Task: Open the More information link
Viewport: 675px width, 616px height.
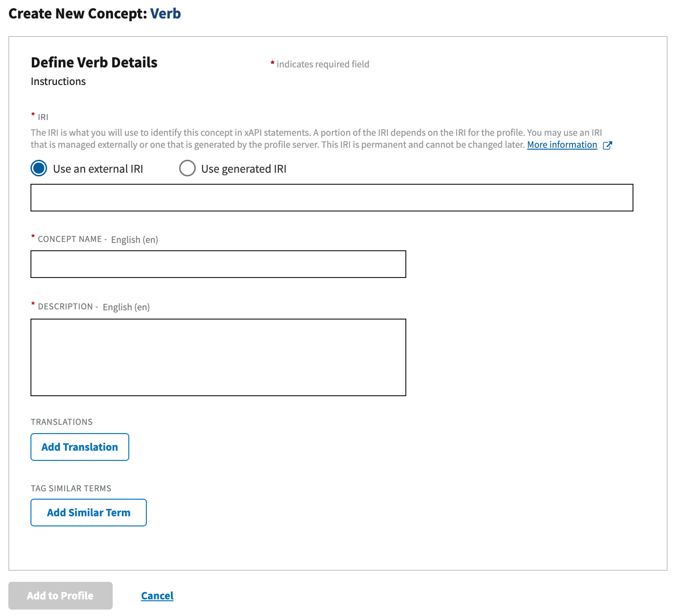Action: pos(562,145)
